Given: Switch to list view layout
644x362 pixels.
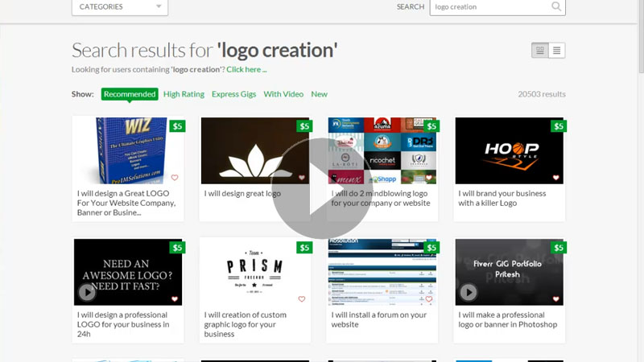Looking at the screenshot, I should (557, 51).
